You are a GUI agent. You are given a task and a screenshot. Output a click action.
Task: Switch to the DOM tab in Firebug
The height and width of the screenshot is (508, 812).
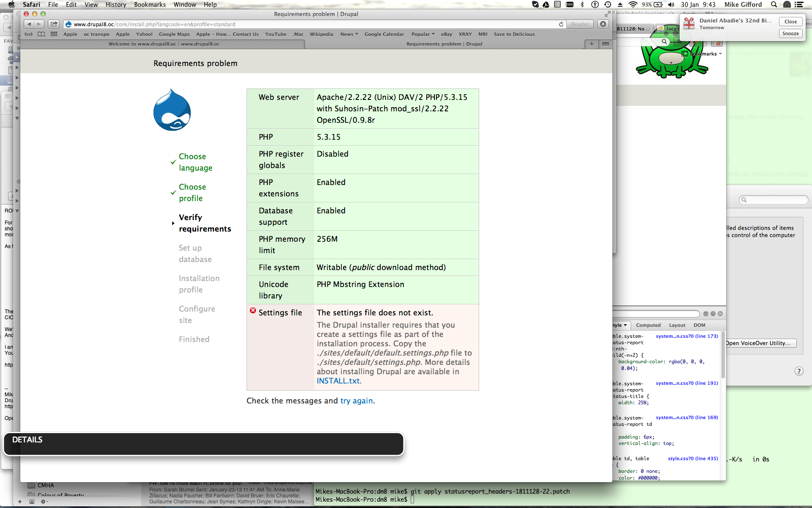tap(700, 325)
